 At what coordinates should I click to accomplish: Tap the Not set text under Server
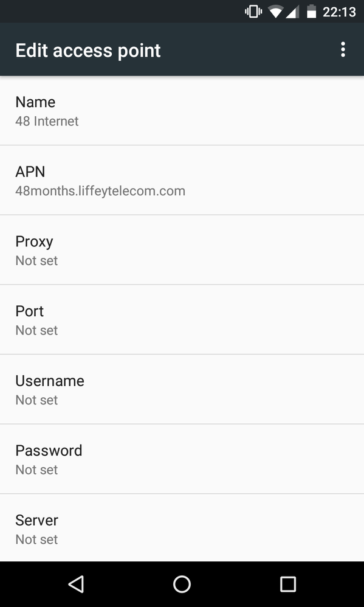36,539
